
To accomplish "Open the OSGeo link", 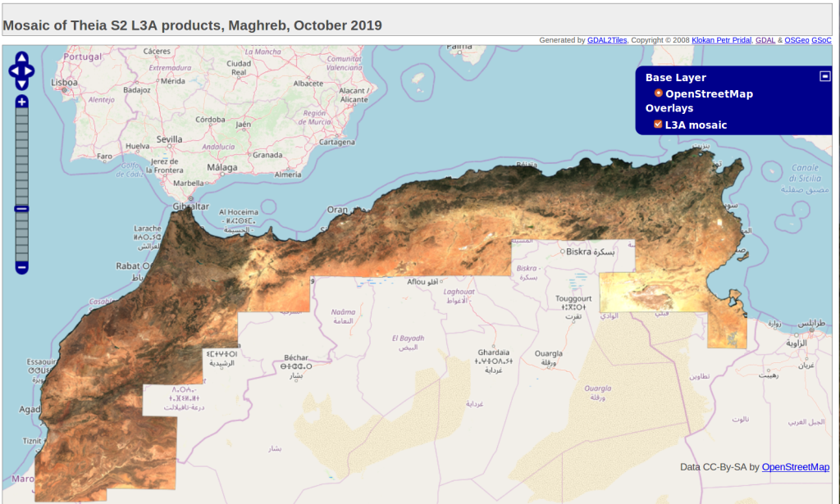I will point(797,40).
